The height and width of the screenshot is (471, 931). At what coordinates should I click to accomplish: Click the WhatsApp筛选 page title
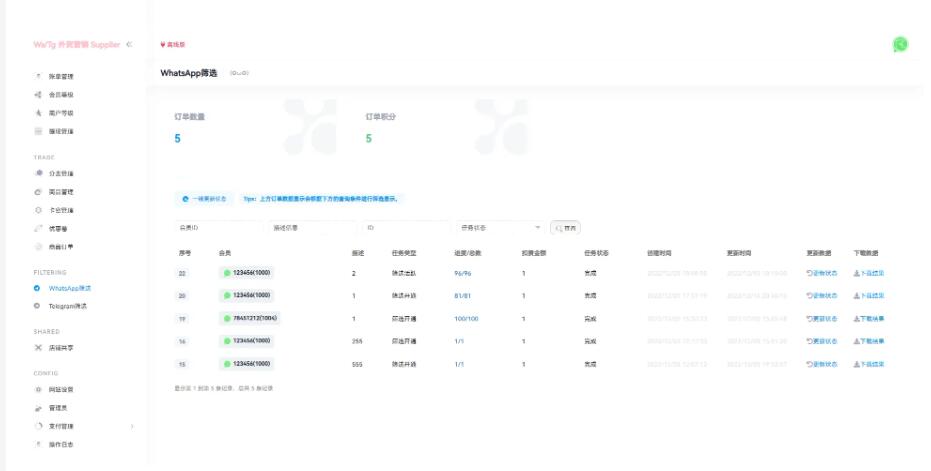click(189, 73)
